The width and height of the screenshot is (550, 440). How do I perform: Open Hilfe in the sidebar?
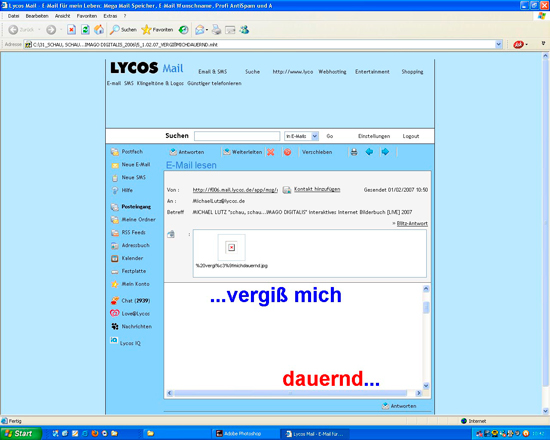pyautogui.click(x=122, y=190)
